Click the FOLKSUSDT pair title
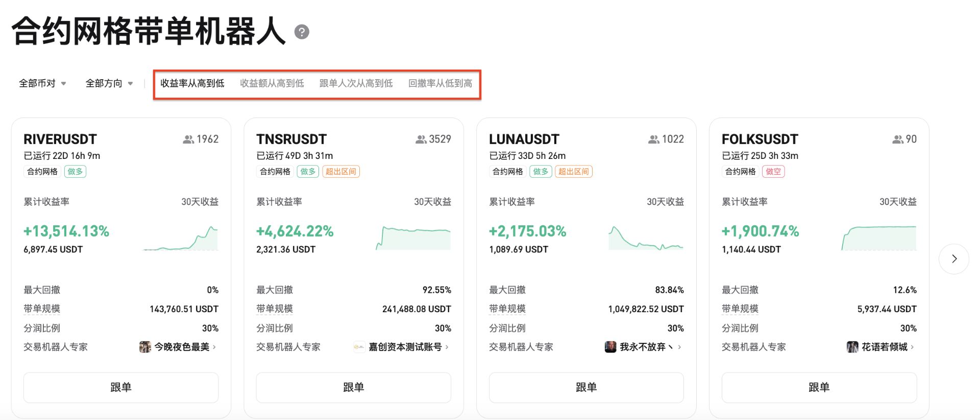Screen dimensions: 980x420 click(760, 139)
